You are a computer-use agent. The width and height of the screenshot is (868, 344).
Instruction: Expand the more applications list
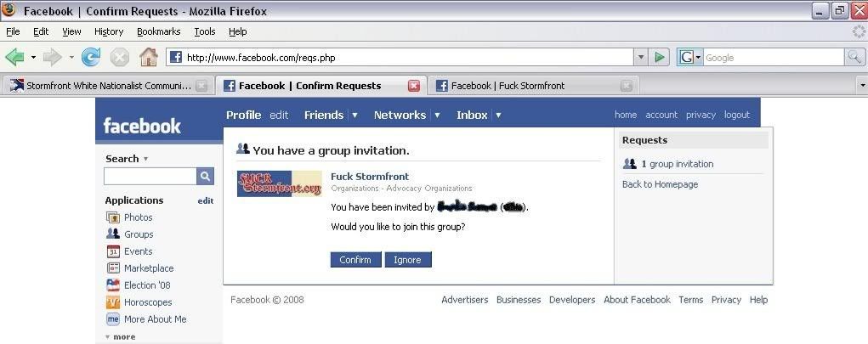point(120,337)
